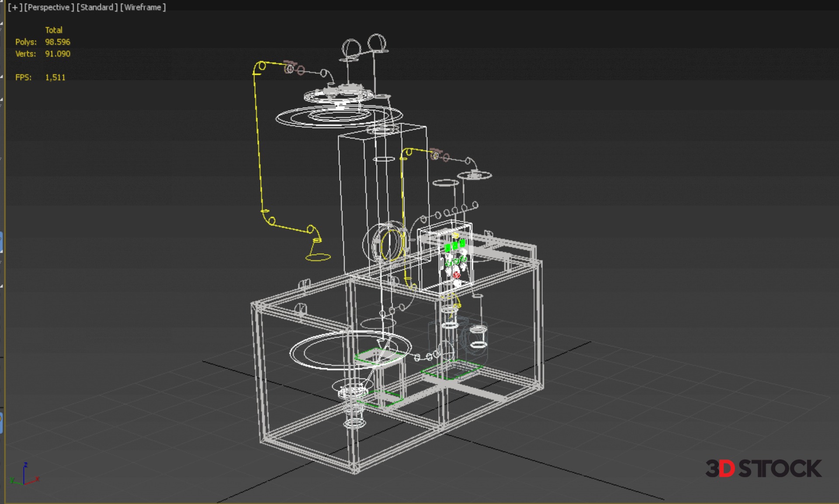Click the 3D Stock watermark logo
The height and width of the screenshot is (504, 839).
tap(763, 469)
